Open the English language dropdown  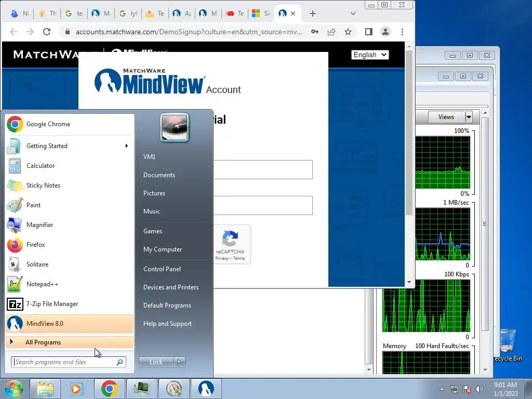(x=370, y=55)
